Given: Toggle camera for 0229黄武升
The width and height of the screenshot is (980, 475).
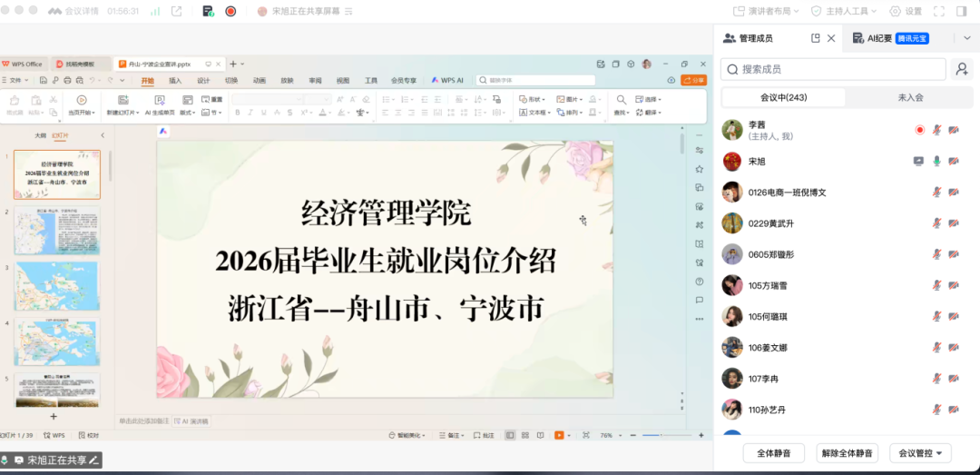Looking at the screenshot, I should pyautogui.click(x=953, y=224).
